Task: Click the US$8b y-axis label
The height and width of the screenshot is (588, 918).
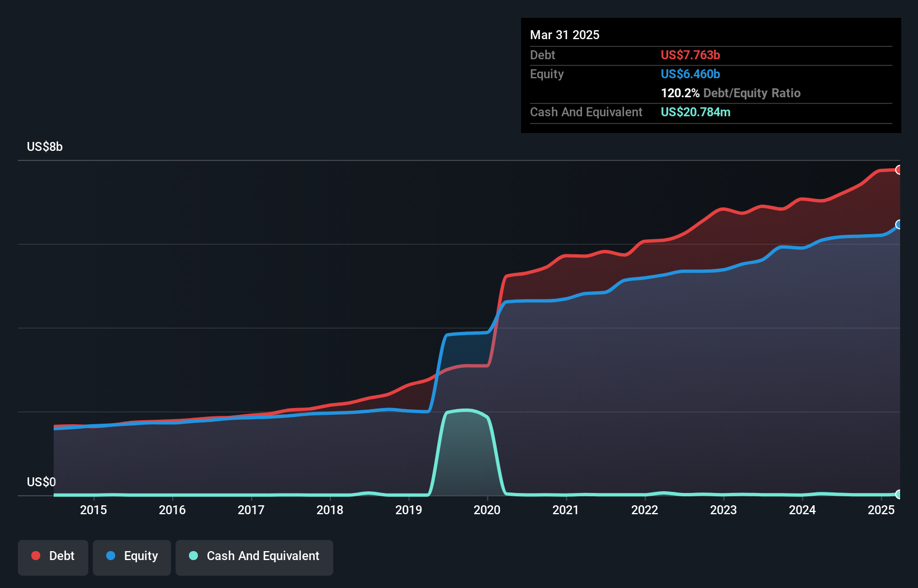Action: pyautogui.click(x=45, y=147)
